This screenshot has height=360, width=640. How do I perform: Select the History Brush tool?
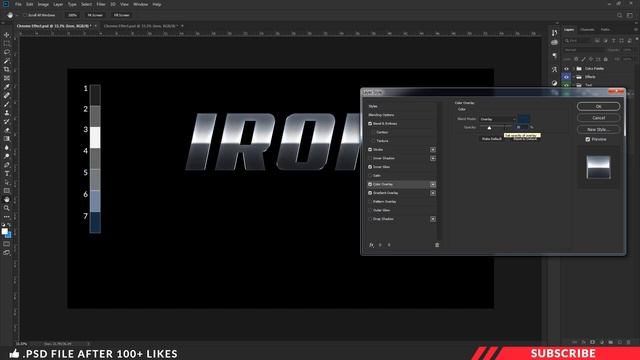pyautogui.click(x=7, y=122)
